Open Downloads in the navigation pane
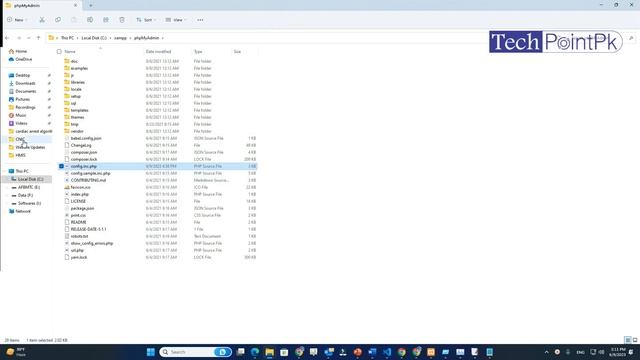 click(25, 83)
